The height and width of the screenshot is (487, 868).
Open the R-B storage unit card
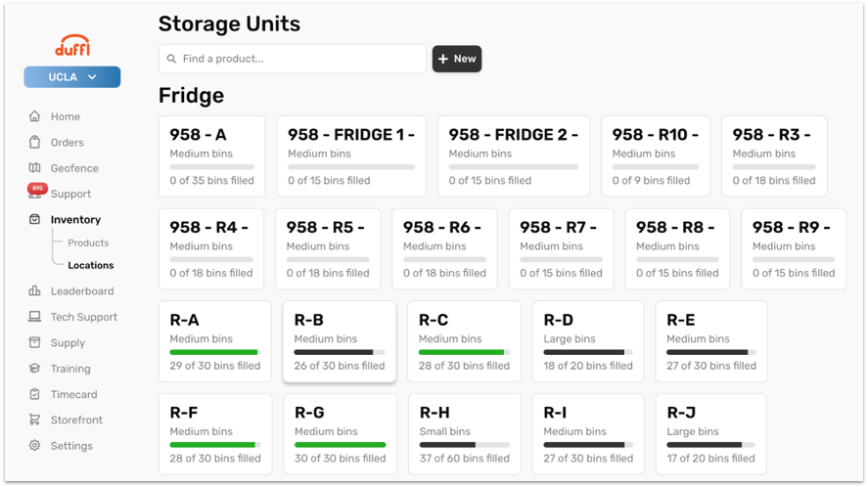click(339, 340)
